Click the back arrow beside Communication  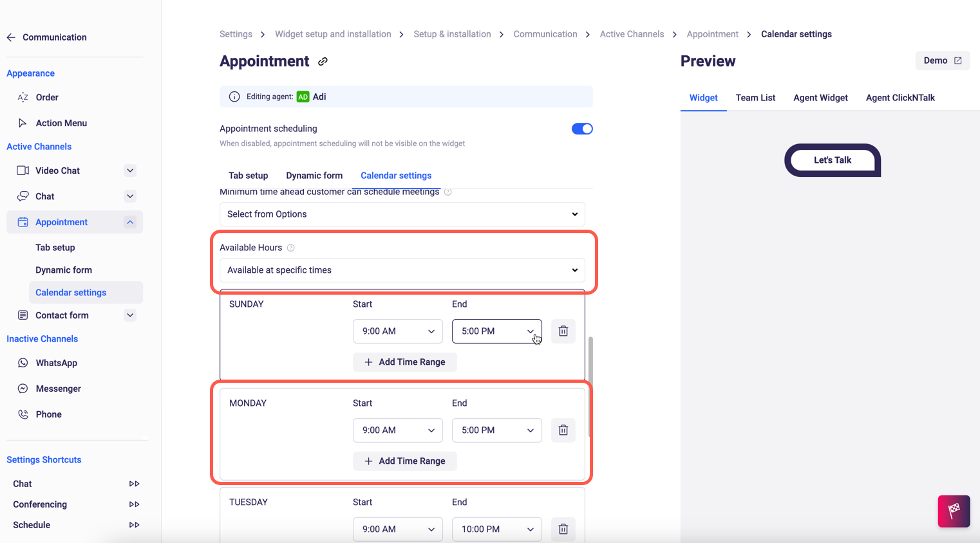pos(11,37)
